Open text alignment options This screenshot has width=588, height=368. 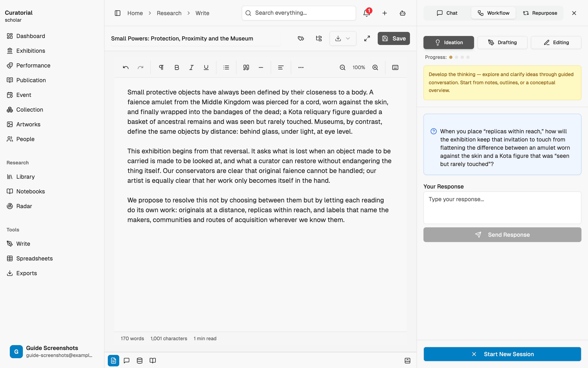[281, 67]
